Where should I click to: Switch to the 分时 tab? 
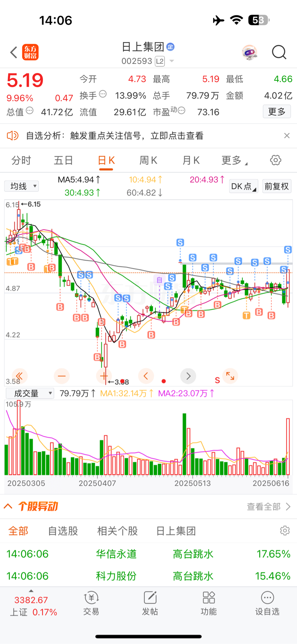click(21, 160)
